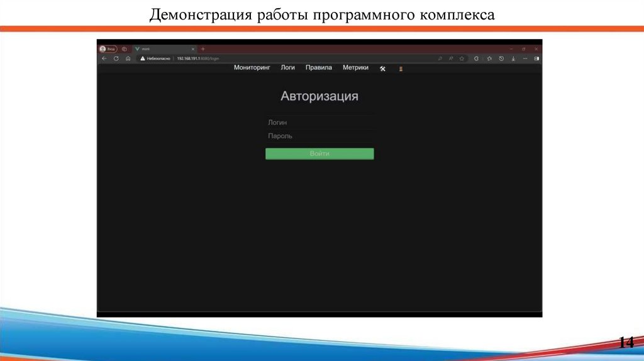
Task: Toggle the browser sidebar icon
Action: click(536, 58)
